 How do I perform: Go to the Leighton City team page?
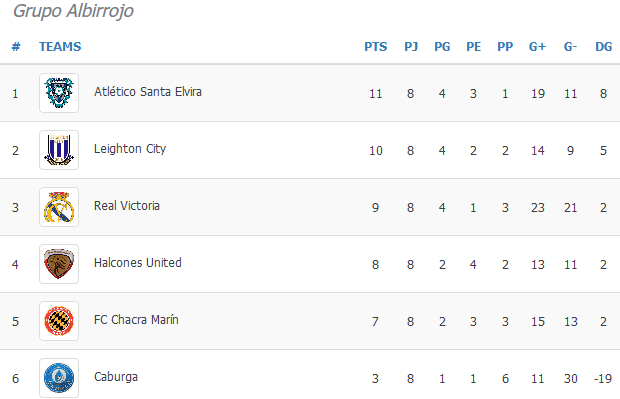(x=130, y=149)
